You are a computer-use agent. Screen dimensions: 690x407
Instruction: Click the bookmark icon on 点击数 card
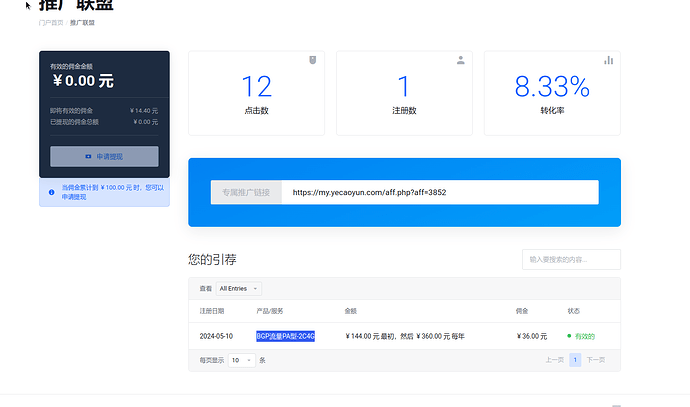click(x=312, y=60)
